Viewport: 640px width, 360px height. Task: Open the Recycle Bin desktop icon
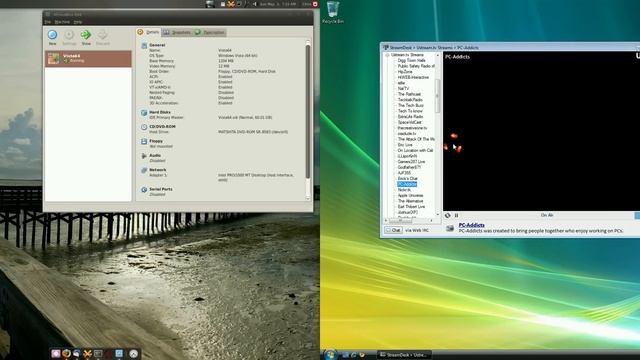click(x=333, y=12)
